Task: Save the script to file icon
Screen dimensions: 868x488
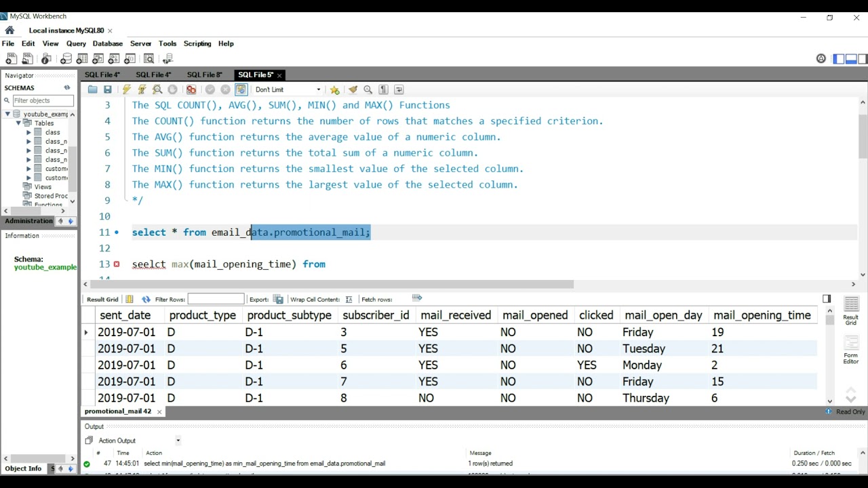Action: pos(107,89)
